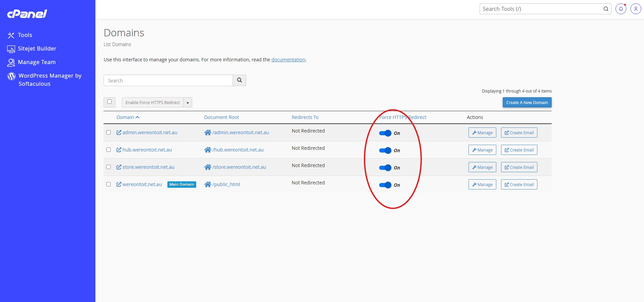Click external link icon beside admin.wereontoit.net.au
Viewport: 644px width, 302px height.
pyautogui.click(x=119, y=133)
